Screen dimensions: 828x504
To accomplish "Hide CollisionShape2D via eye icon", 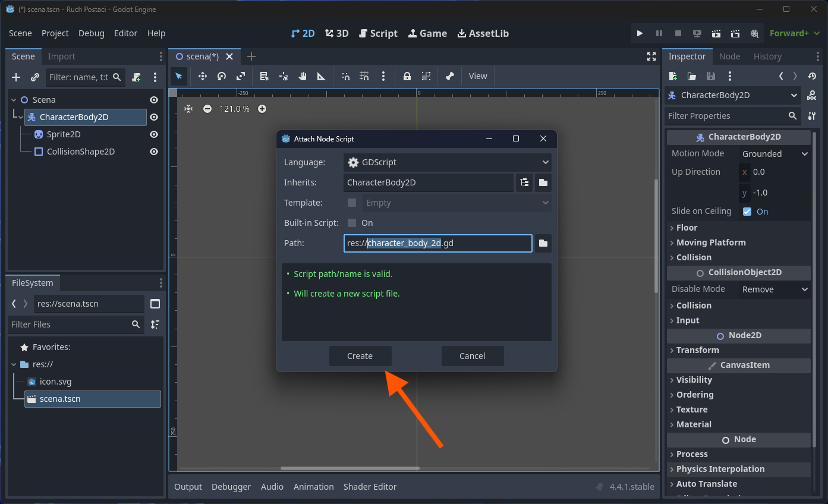I will click(154, 152).
